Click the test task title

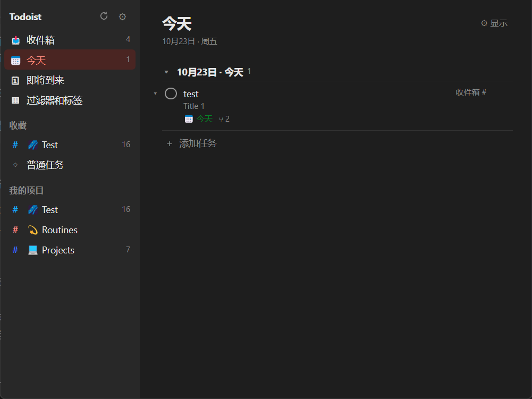pos(191,94)
